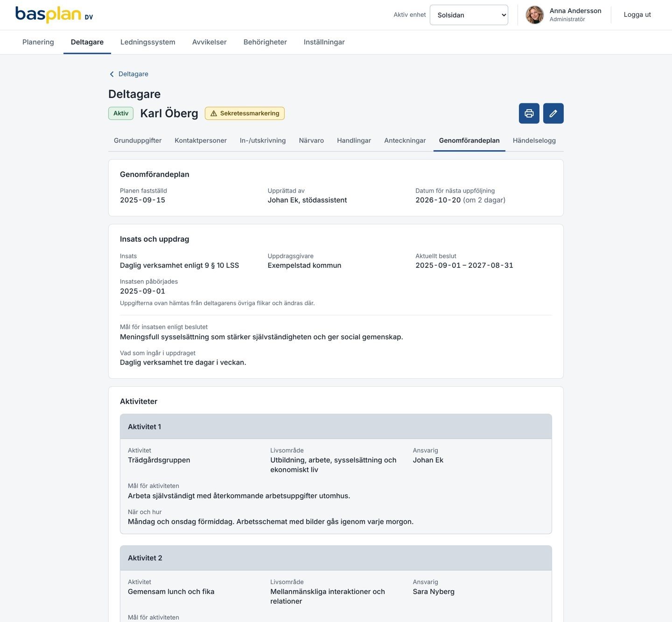Click Anna Andersson's profile avatar
The width and height of the screenshot is (672, 622).
[534, 15]
